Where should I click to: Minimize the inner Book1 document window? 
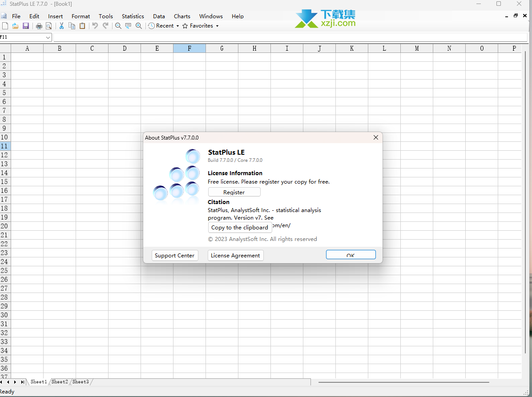point(507,16)
